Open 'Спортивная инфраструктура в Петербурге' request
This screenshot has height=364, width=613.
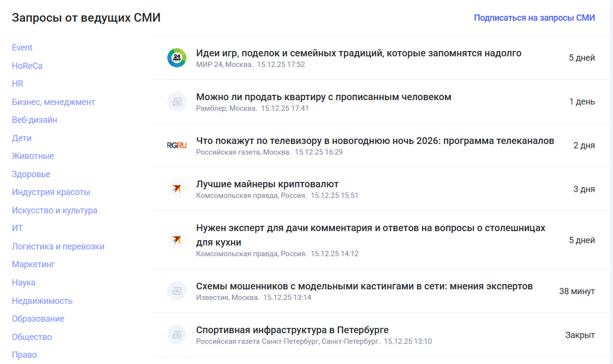point(293,330)
